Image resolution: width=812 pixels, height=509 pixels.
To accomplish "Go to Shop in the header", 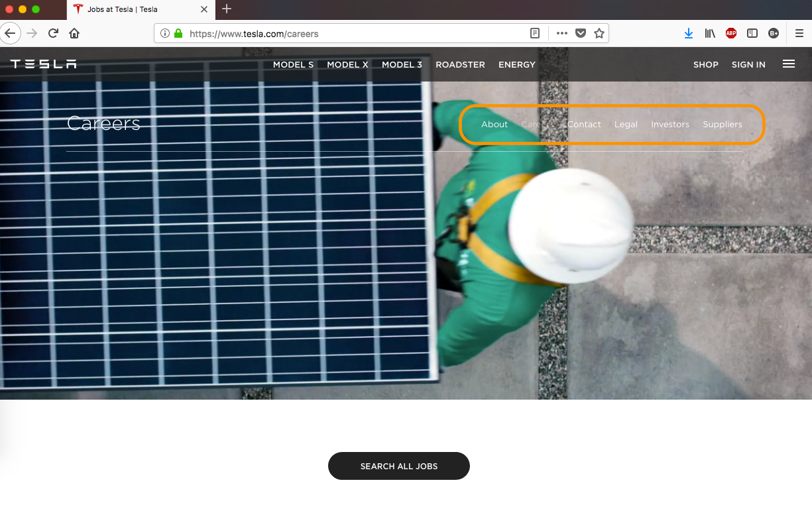I will 706,65.
